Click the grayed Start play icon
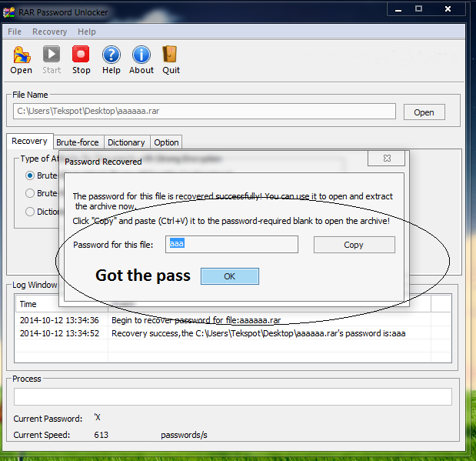Screen dimensions: 476x461 tap(52, 55)
